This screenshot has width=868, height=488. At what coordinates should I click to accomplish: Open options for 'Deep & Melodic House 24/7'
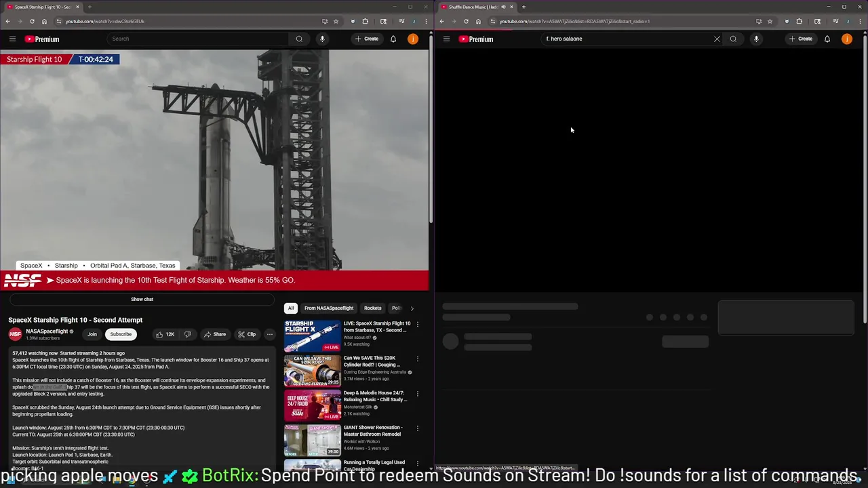click(x=418, y=393)
